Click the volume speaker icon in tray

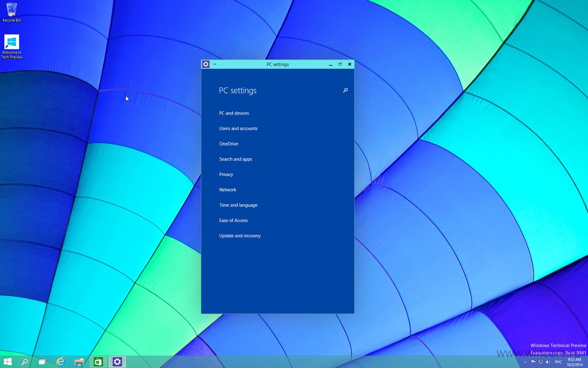pyautogui.click(x=548, y=362)
